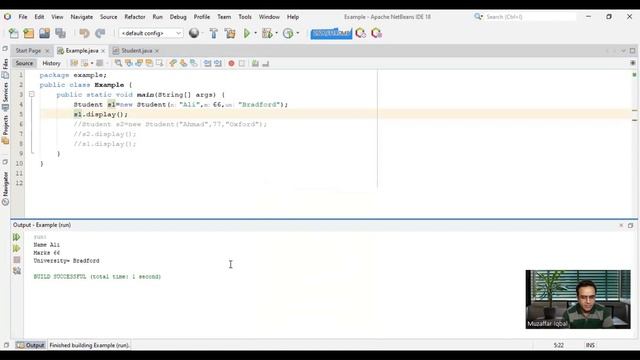Open the File menu
The image size is (640, 360).
coord(23,17)
